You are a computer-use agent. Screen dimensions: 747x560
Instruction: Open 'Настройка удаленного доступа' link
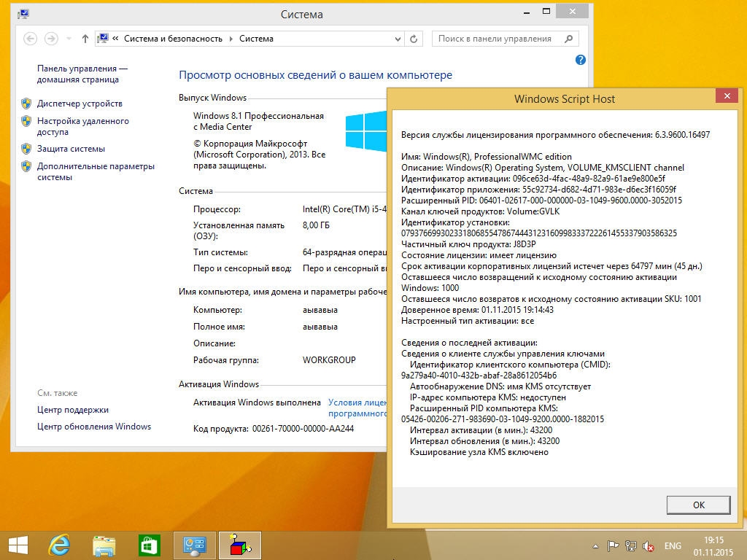pyautogui.click(x=83, y=126)
